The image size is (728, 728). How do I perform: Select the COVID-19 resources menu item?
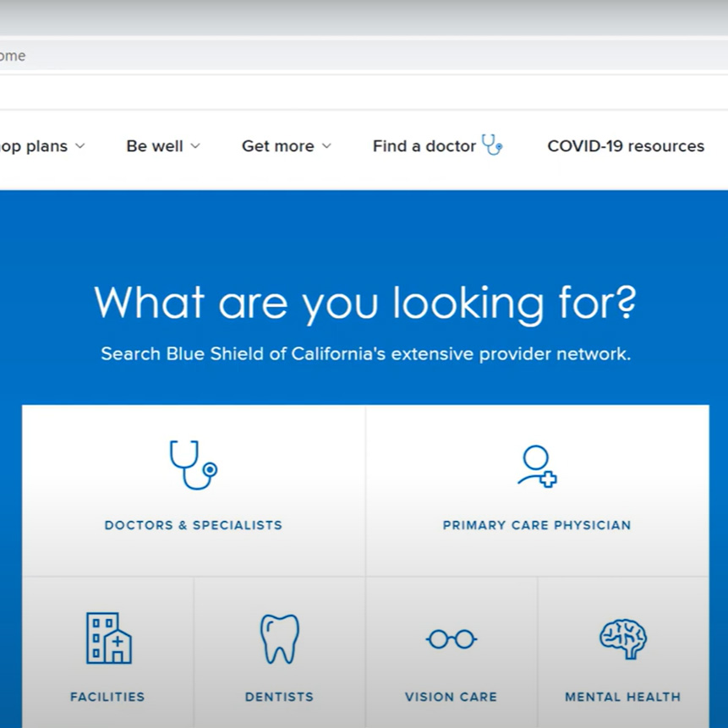tap(626, 145)
